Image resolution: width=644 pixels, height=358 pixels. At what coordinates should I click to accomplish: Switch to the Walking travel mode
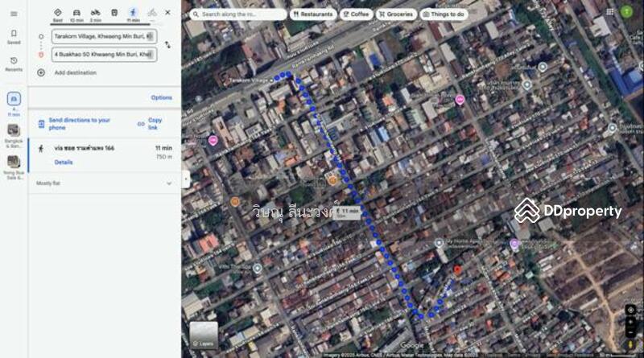click(133, 13)
